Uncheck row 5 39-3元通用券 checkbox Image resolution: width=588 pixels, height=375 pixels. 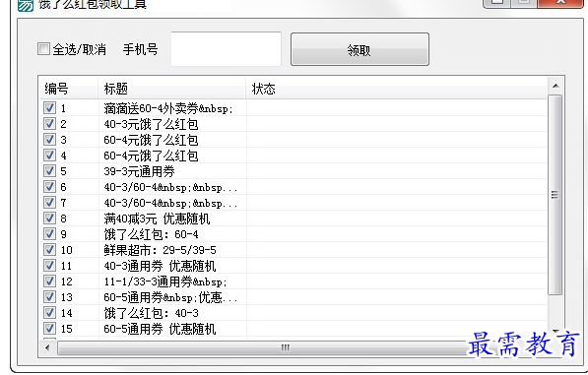click(49, 171)
